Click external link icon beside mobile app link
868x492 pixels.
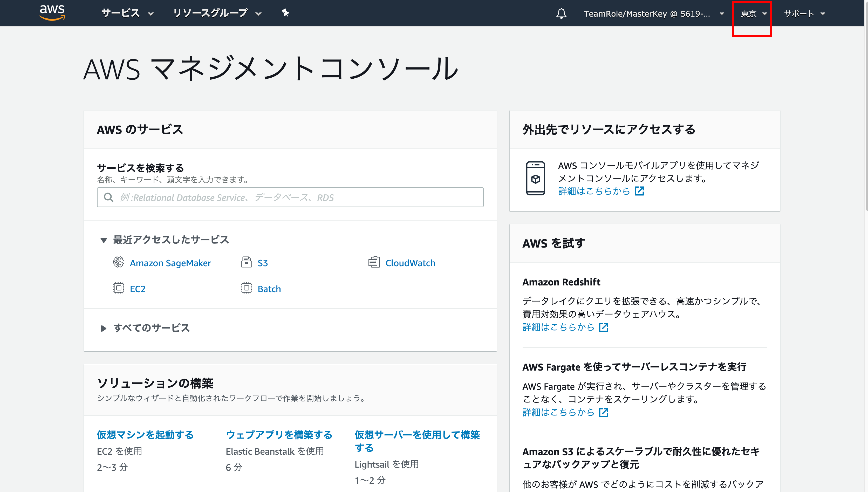coord(639,191)
